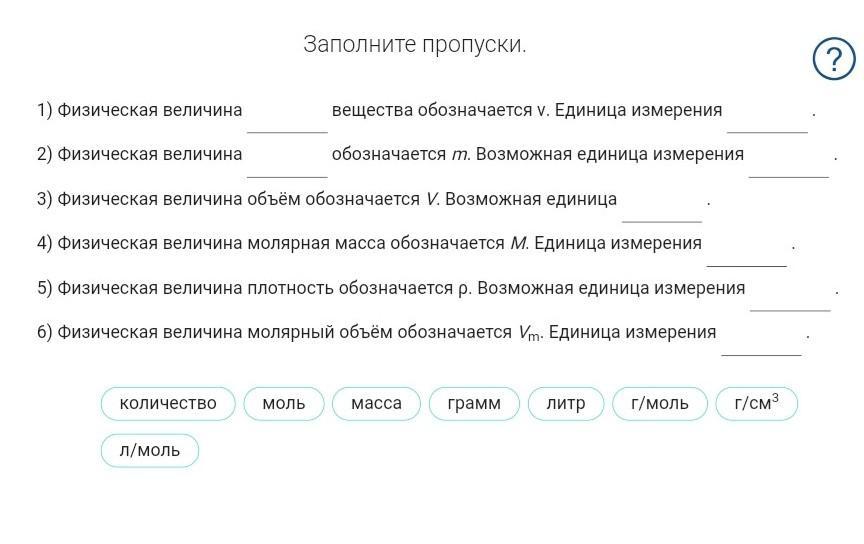
Task: Select the unit blank ending sentence 2
Action: [x=789, y=160]
